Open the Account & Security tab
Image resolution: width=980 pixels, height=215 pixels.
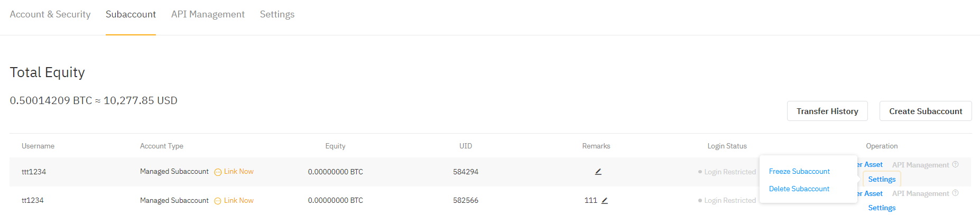pyautogui.click(x=50, y=14)
